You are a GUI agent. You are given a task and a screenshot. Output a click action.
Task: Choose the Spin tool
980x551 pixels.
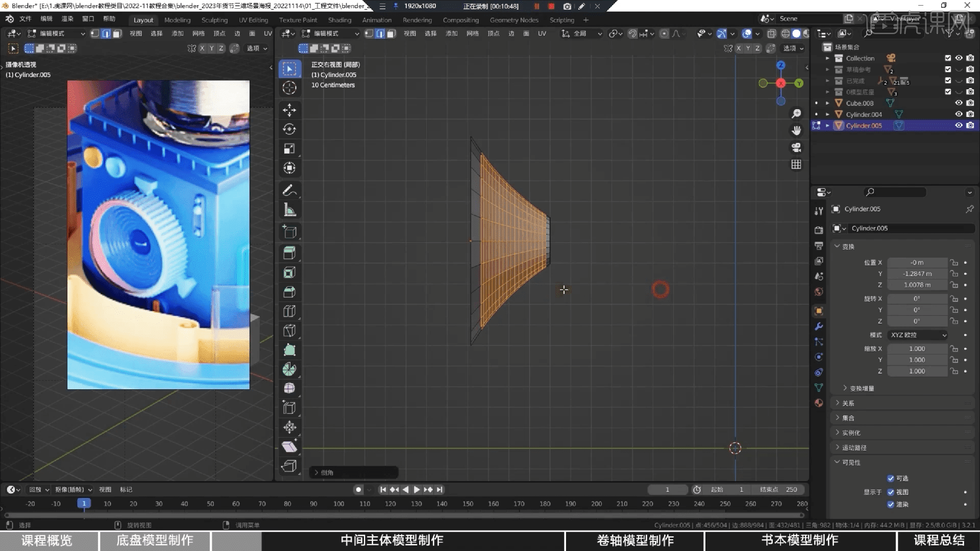pos(289,369)
